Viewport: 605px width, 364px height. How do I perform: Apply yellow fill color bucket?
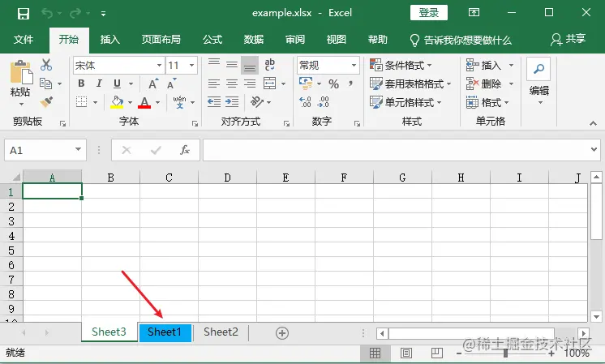pos(117,102)
